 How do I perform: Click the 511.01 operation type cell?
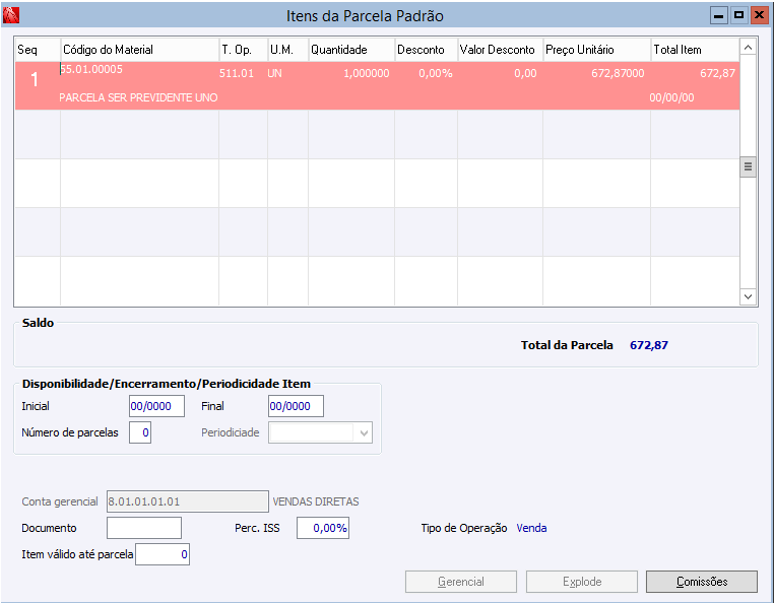[236, 73]
